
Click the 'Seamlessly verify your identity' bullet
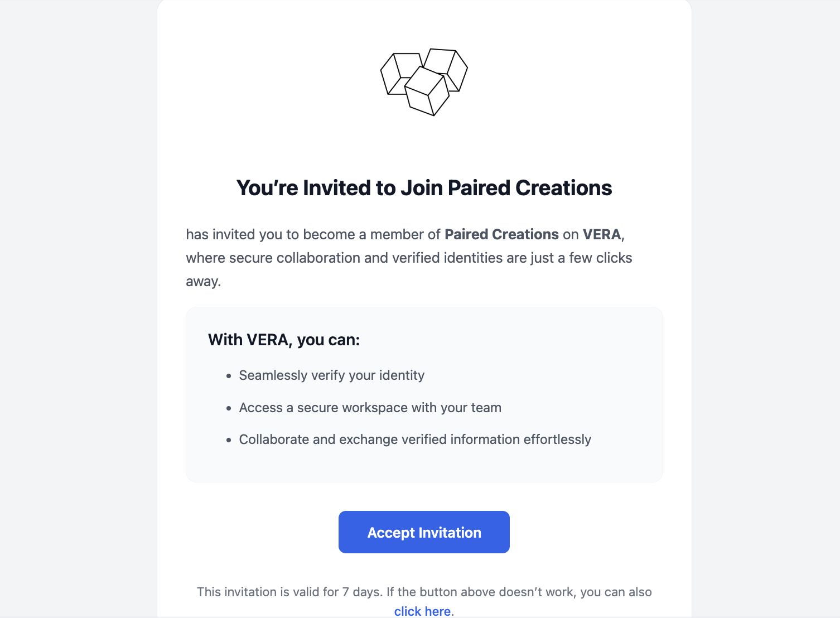tap(331, 375)
